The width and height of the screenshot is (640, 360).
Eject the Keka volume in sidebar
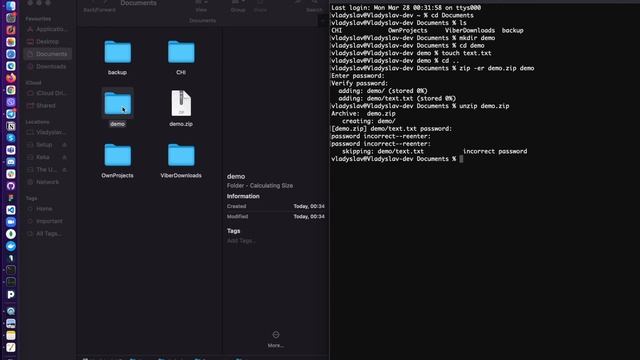coord(64,157)
